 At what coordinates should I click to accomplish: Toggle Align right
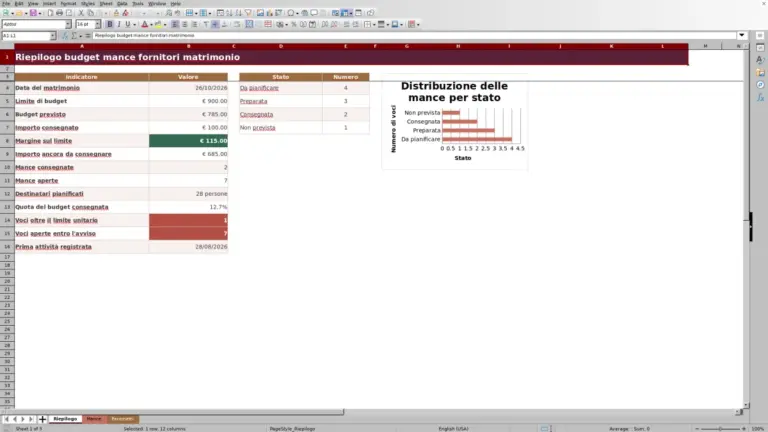pos(194,24)
